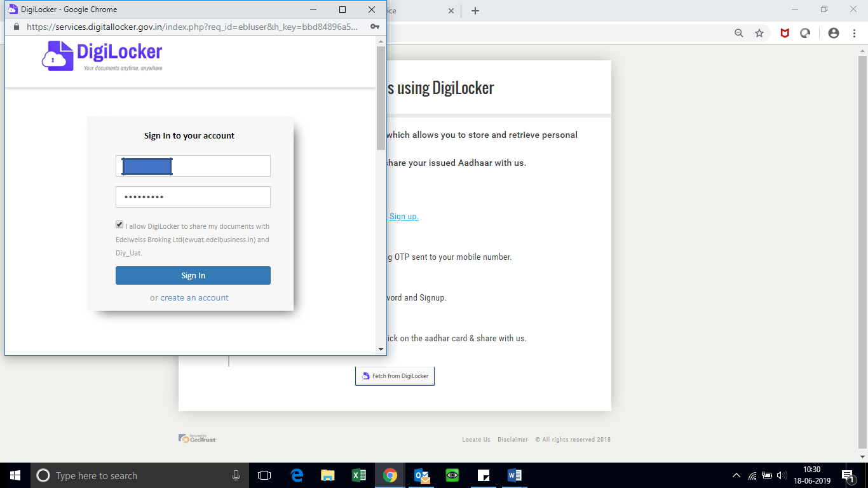Image resolution: width=868 pixels, height=488 pixels.
Task: Open a new tab with the plus button
Action: (475, 11)
